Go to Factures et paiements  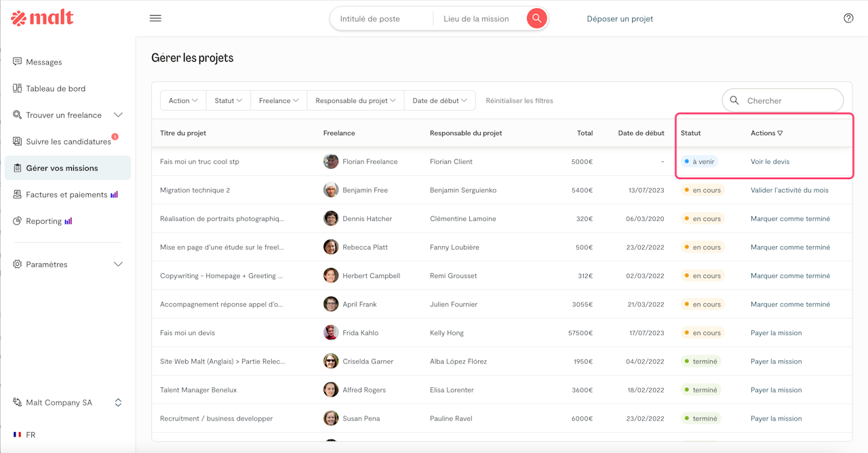(x=66, y=195)
